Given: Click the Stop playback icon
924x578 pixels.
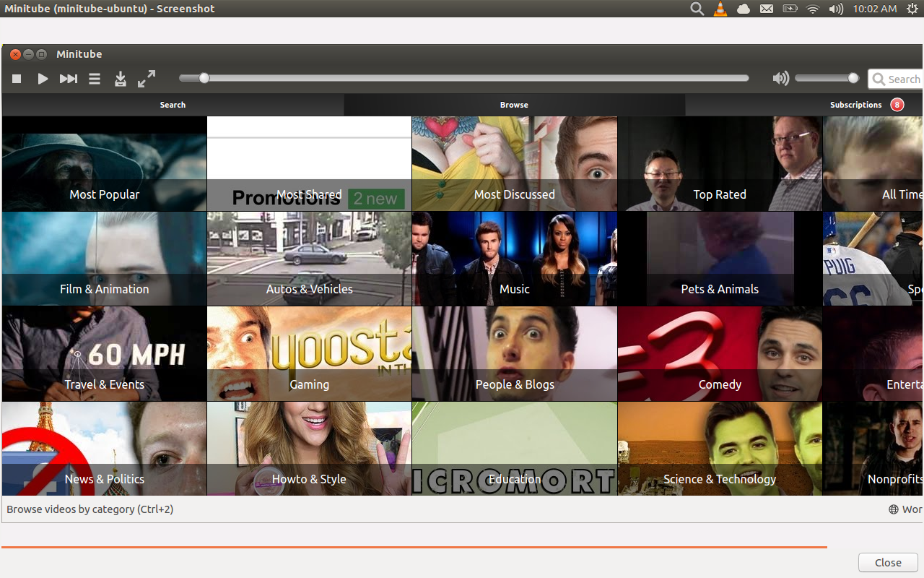Looking at the screenshot, I should 17,79.
